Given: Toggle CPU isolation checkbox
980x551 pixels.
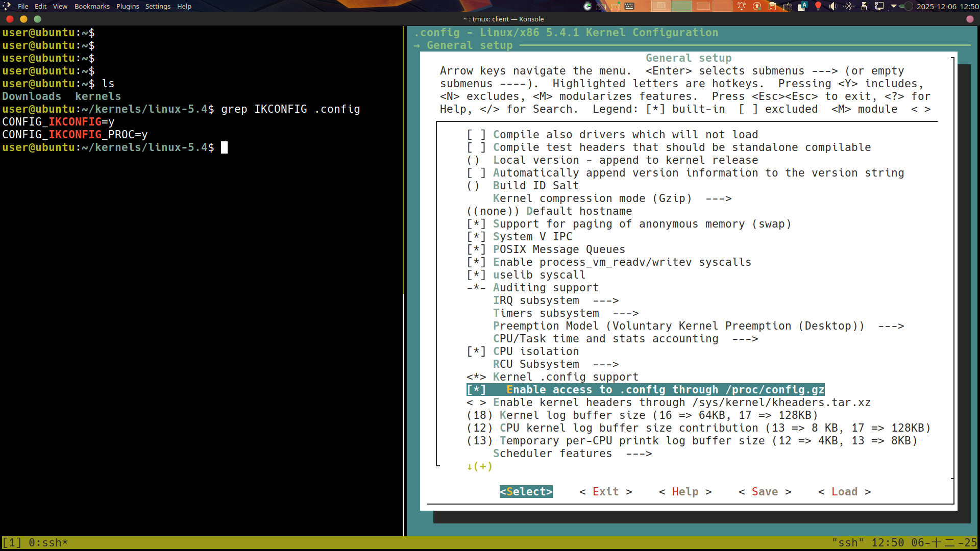Looking at the screenshot, I should pos(535,352).
